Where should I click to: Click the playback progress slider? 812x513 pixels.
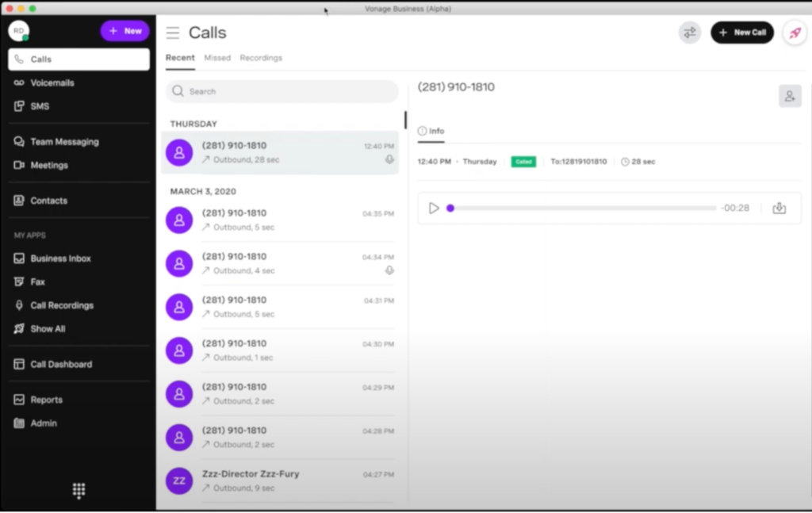pyautogui.click(x=555, y=208)
